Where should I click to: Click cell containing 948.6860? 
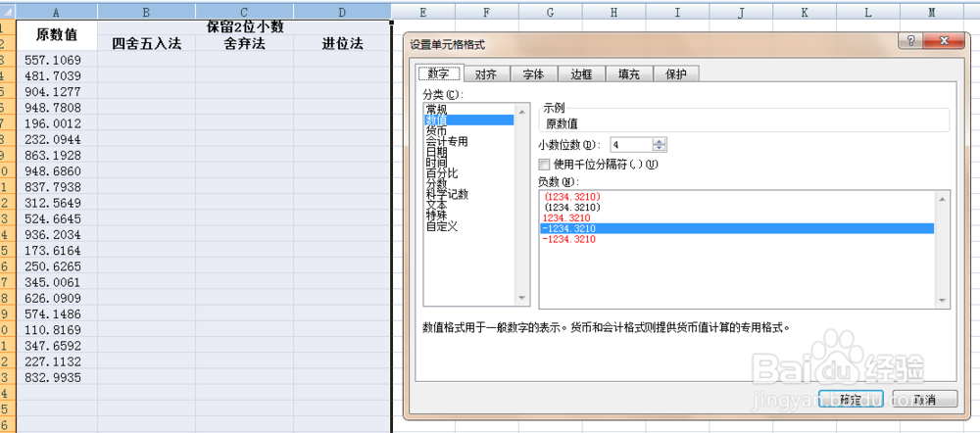(57, 170)
